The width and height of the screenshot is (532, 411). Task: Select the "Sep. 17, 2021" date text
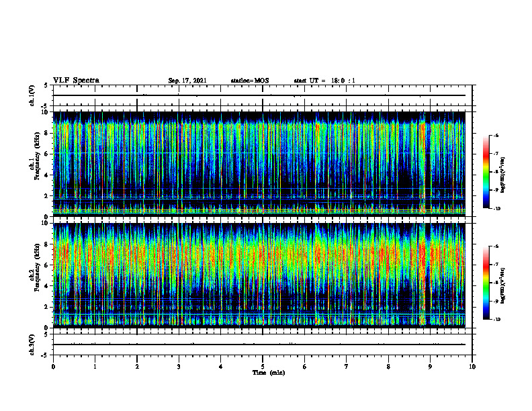[x=187, y=81]
